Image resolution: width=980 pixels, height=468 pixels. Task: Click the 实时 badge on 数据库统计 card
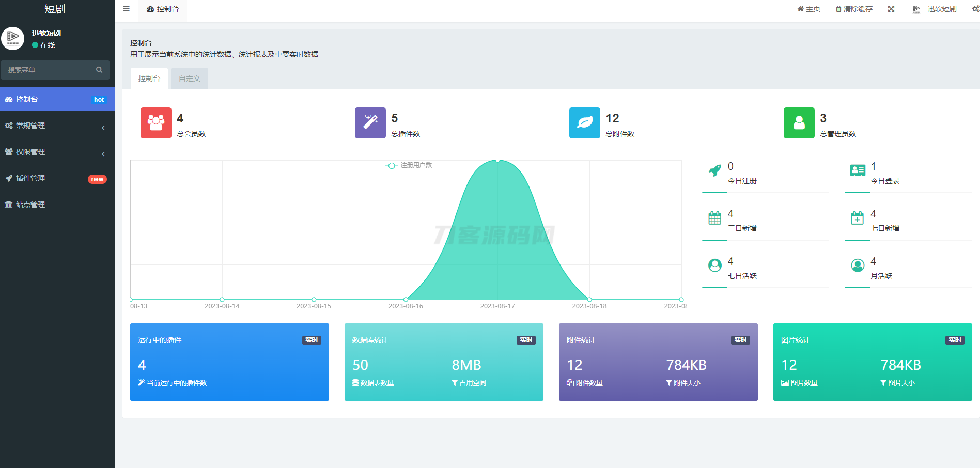pos(525,340)
